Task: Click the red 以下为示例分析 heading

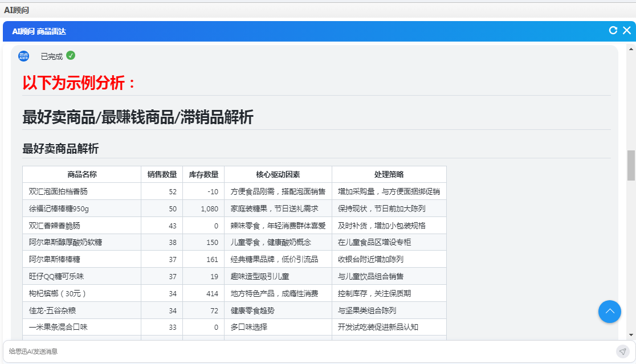Action: (x=79, y=83)
